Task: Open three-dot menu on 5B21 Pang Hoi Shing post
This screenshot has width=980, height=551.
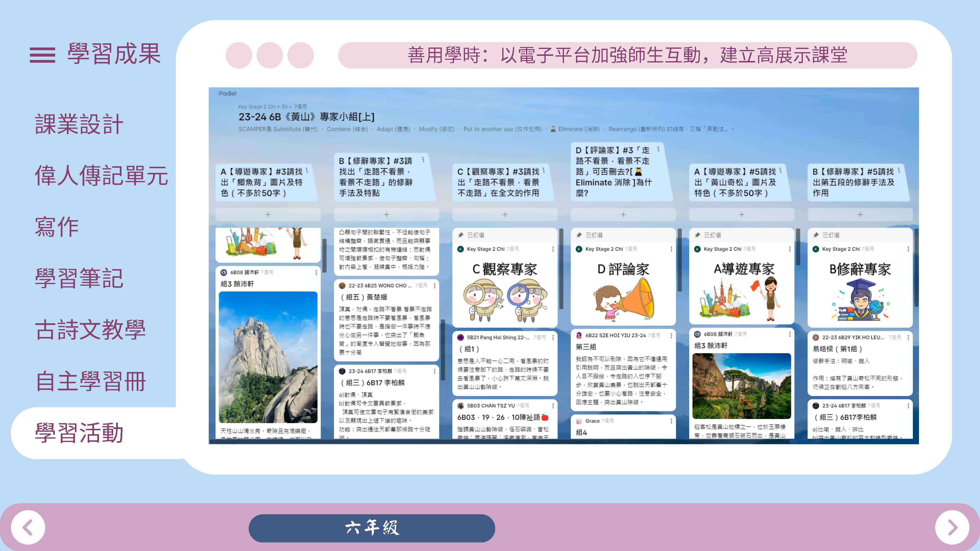Action: click(x=553, y=337)
